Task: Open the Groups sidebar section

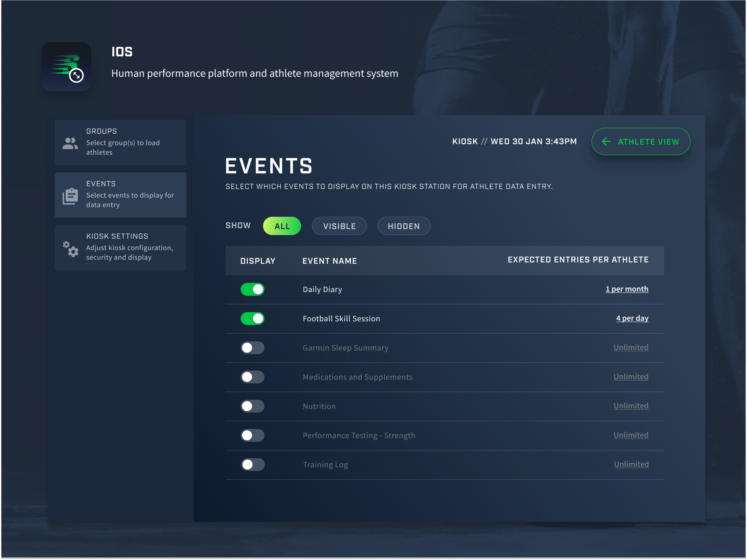Action: point(121,142)
